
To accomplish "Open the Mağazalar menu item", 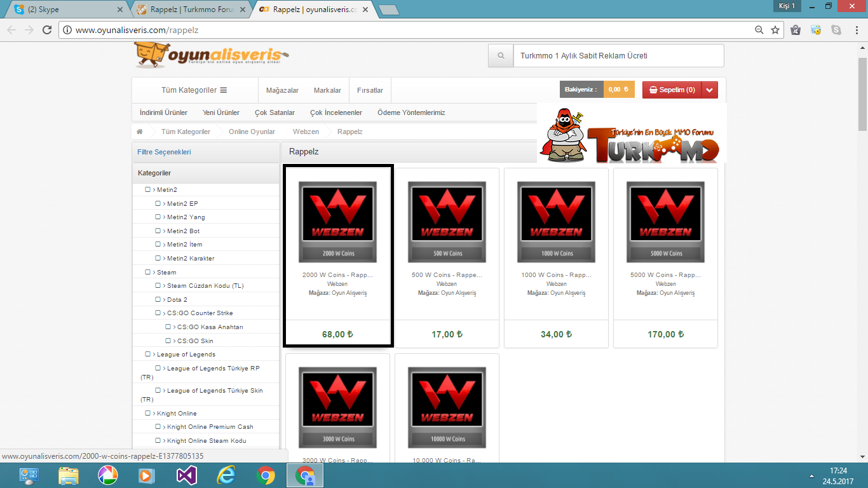I will (282, 90).
